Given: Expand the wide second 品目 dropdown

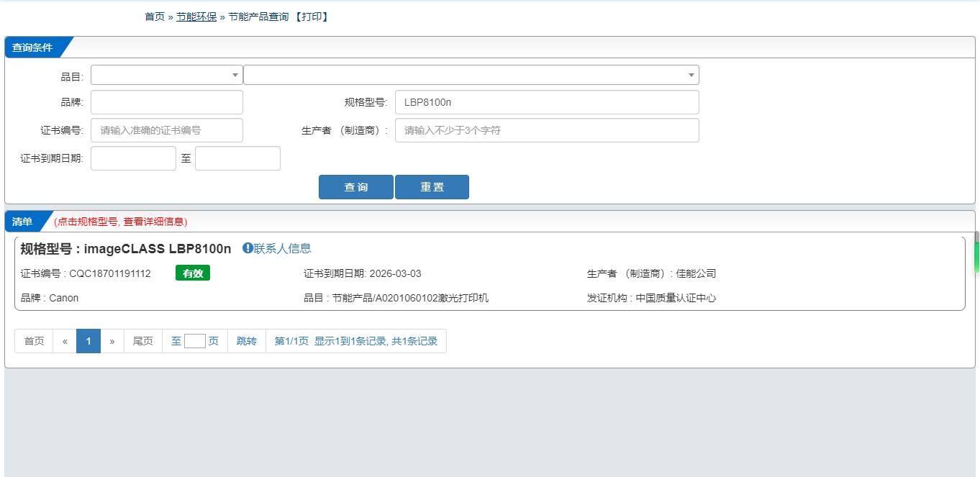Looking at the screenshot, I should pos(471,75).
